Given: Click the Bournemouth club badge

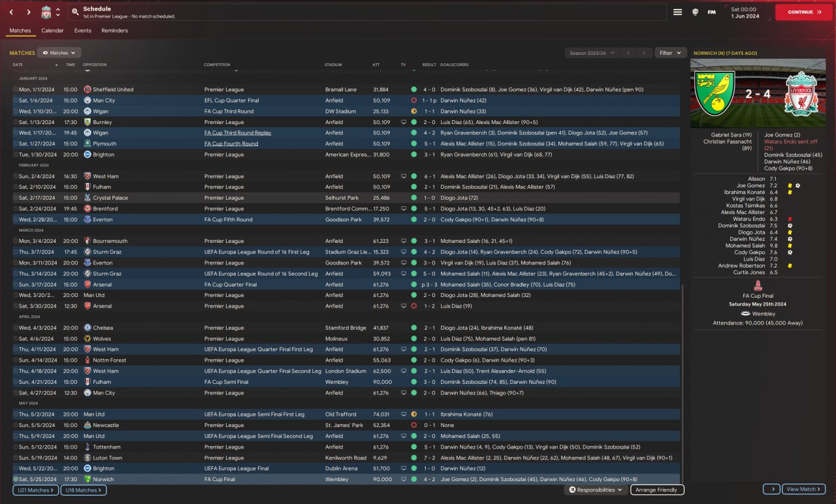Looking at the screenshot, I should point(88,241).
